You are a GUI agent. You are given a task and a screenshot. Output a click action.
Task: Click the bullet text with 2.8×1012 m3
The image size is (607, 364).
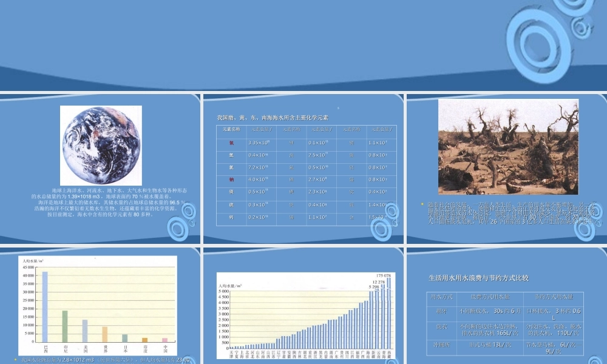105,360
